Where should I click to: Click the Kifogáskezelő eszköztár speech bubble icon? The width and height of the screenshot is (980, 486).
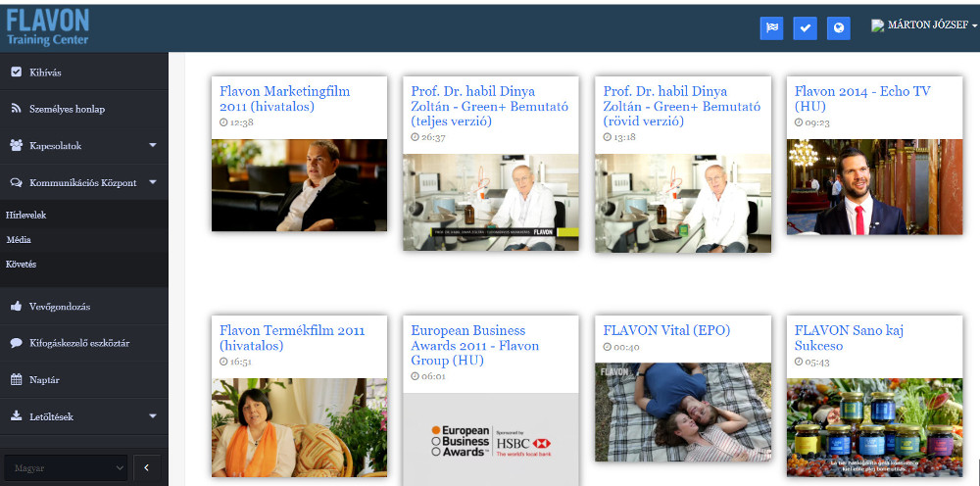[17, 343]
